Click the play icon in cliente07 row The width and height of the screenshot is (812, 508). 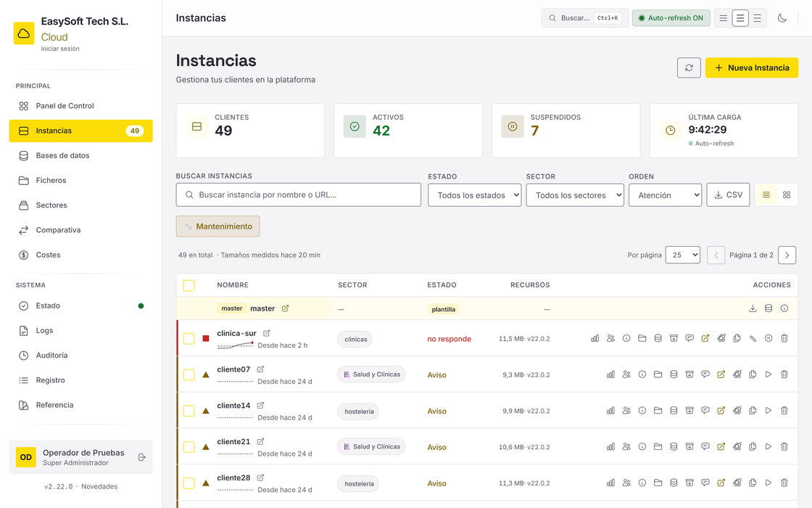click(x=768, y=374)
